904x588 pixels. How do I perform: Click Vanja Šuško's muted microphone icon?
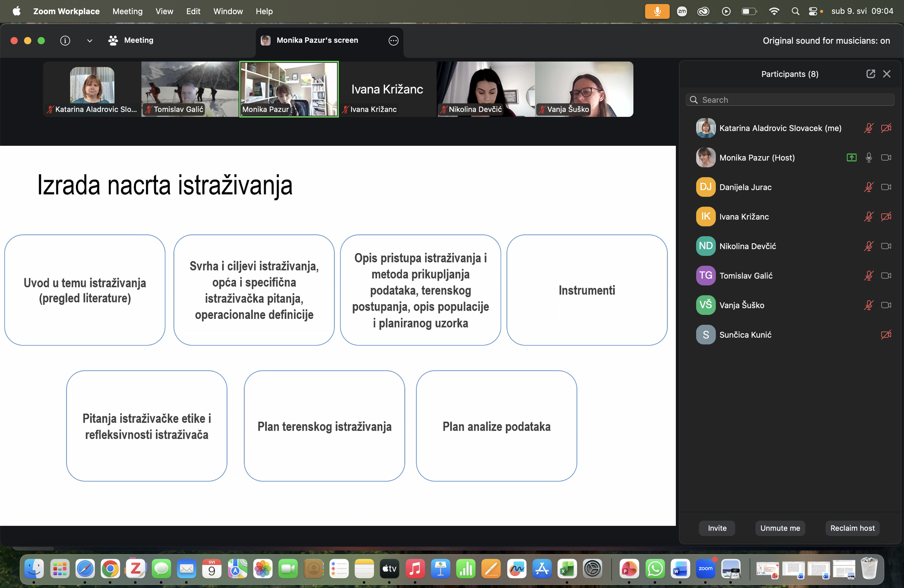(x=869, y=305)
